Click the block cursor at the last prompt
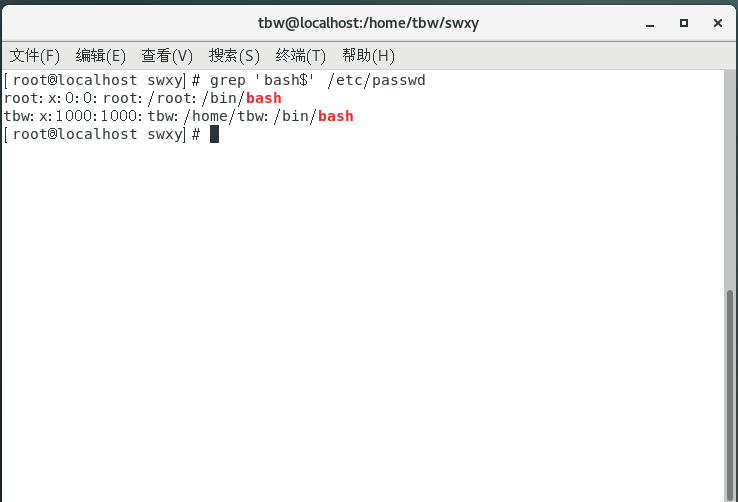Screen dimensions: 738x502 pyautogui.click(x=214, y=134)
